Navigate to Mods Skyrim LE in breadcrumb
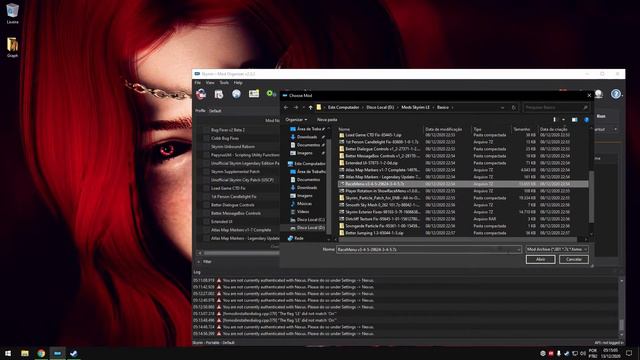Viewport: 640px width, 360px height. point(415,107)
